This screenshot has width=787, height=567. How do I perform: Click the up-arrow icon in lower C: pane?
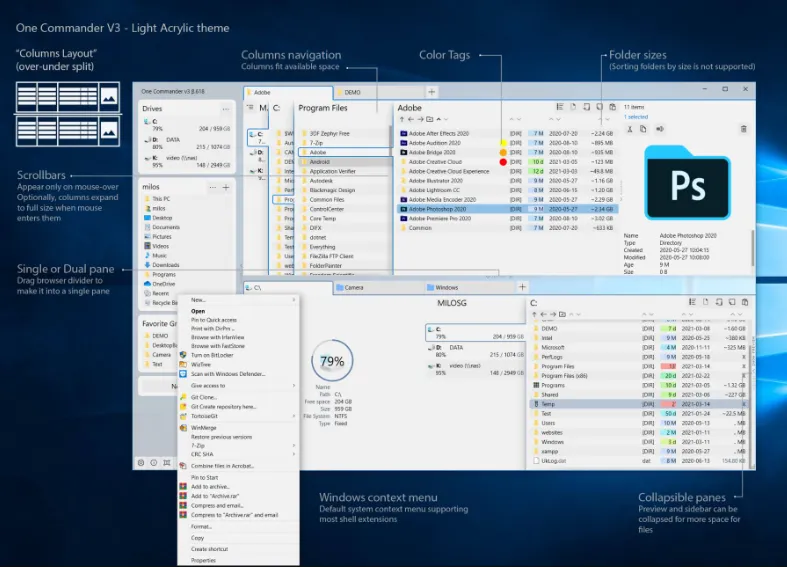tap(534, 314)
